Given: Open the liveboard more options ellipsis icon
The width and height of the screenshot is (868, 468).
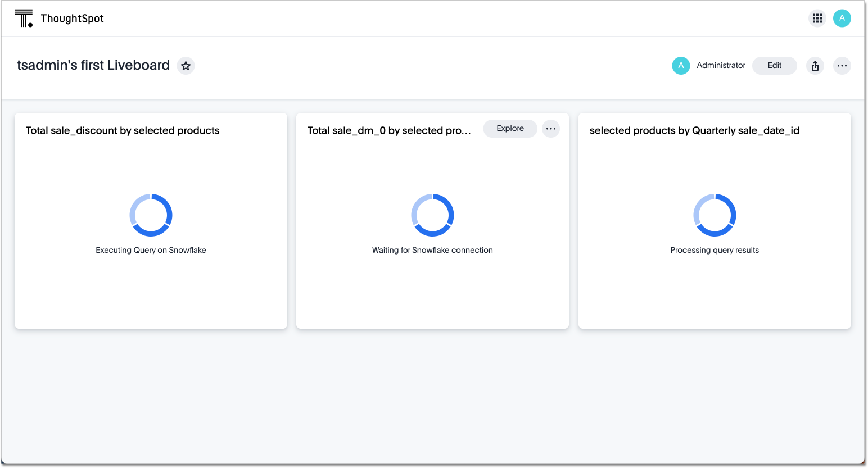Looking at the screenshot, I should (x=842, y=66).
